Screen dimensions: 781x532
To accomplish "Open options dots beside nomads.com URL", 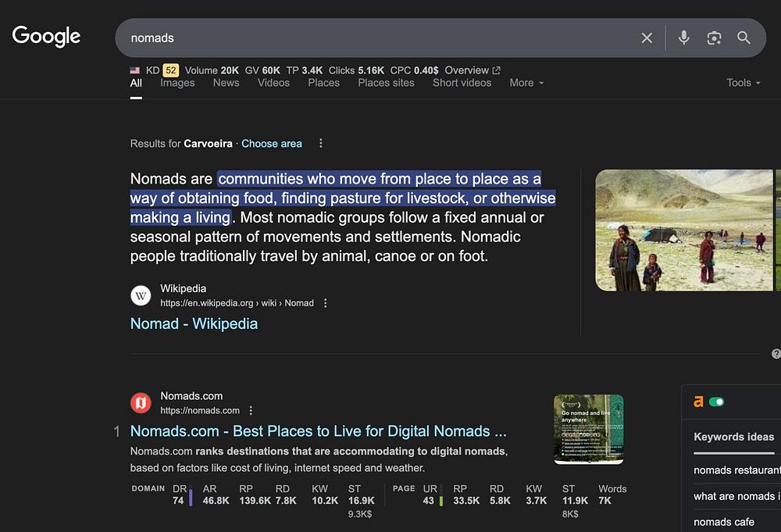I will tap(251, 410).
